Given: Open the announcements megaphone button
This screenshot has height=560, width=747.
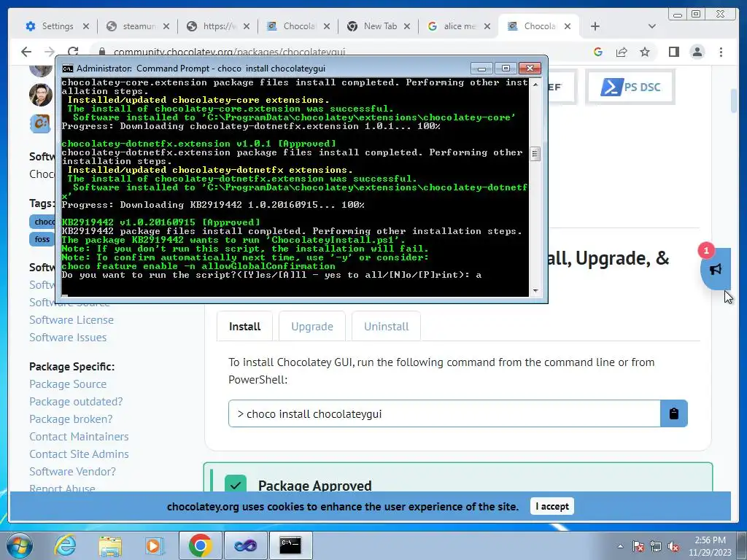Looking at the screenshot, I should coord(715,269).
